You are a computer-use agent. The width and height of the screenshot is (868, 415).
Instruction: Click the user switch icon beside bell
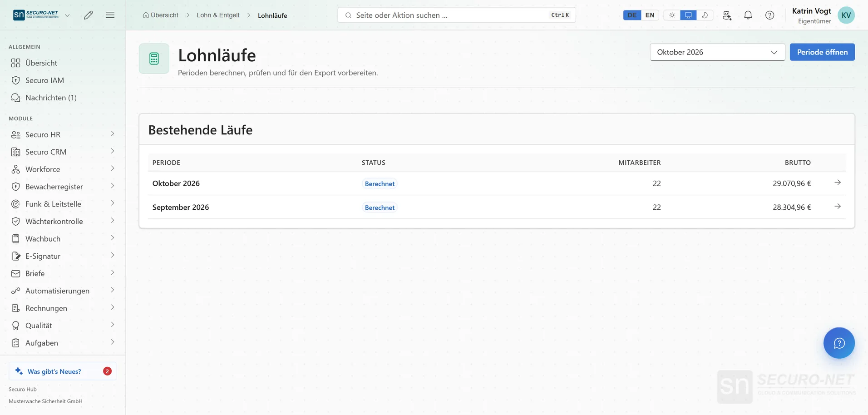pos(727,15)
